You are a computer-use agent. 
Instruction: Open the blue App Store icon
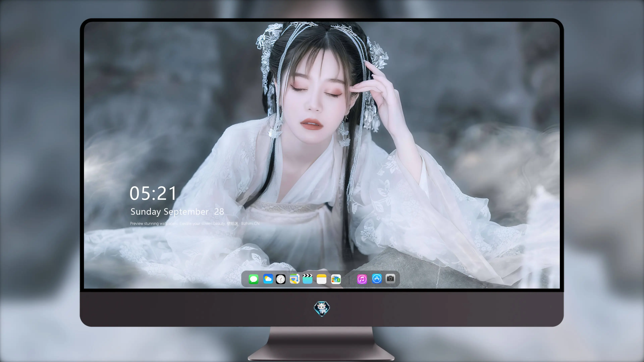pyautogui.click(x=377, y=279)
